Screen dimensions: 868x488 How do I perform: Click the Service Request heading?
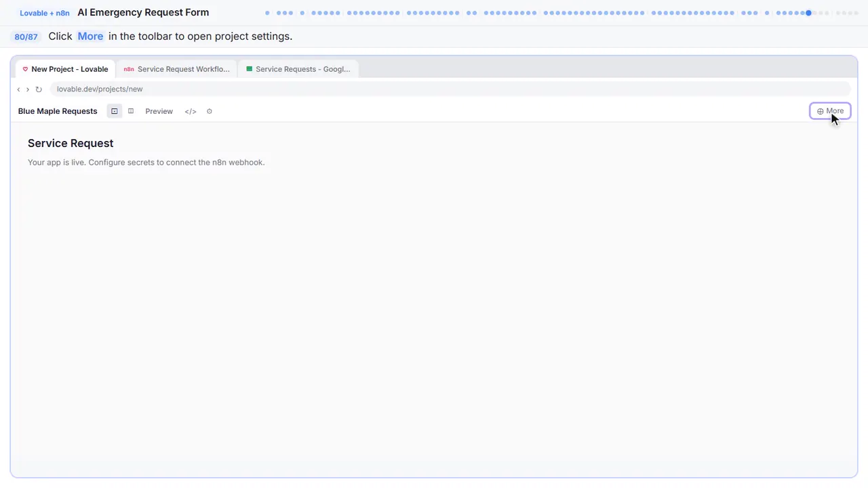[x=71, y=143]
